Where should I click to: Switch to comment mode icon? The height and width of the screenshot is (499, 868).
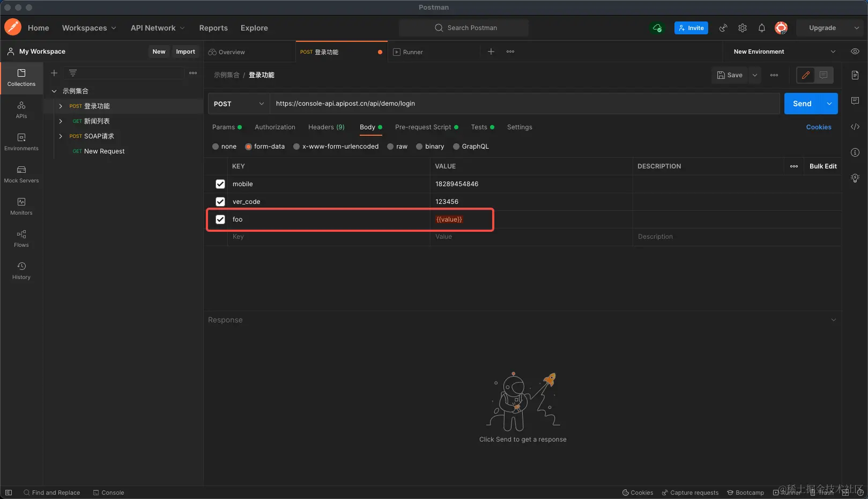824,75
